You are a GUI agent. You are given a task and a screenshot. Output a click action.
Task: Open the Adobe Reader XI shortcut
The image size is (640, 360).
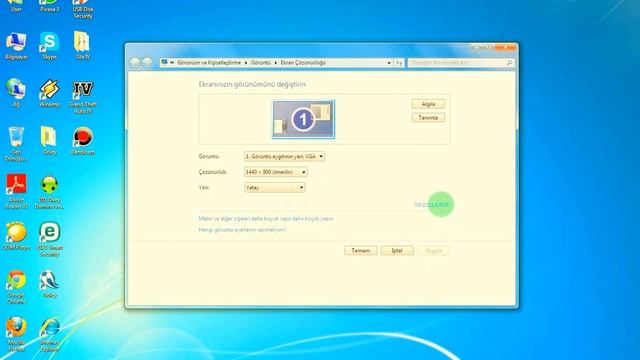click(16, 191)
